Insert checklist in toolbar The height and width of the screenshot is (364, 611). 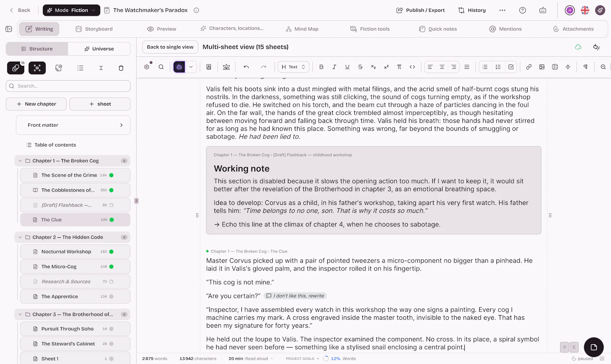pos(511,67)
